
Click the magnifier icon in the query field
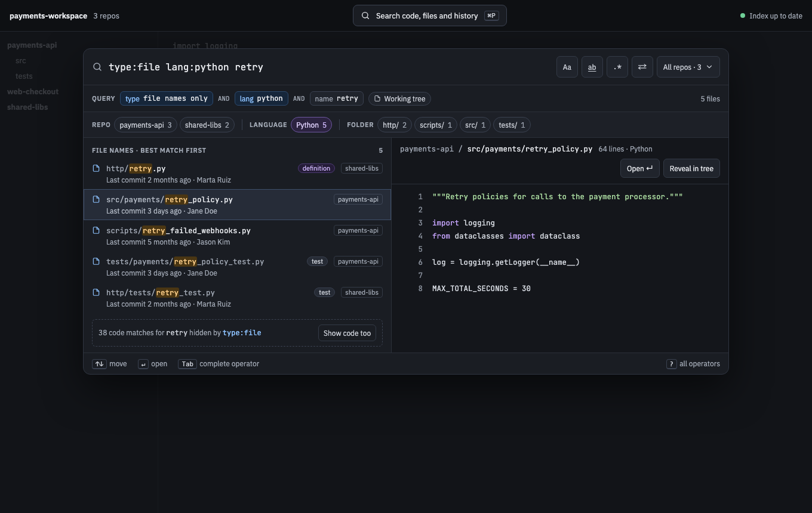[x=97, y=67]
